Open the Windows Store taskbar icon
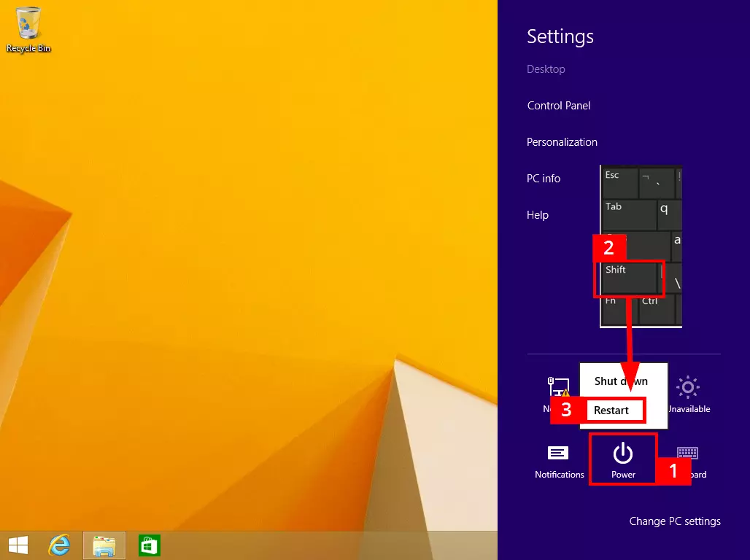This screenshot has width=750, height=560. 150,545
